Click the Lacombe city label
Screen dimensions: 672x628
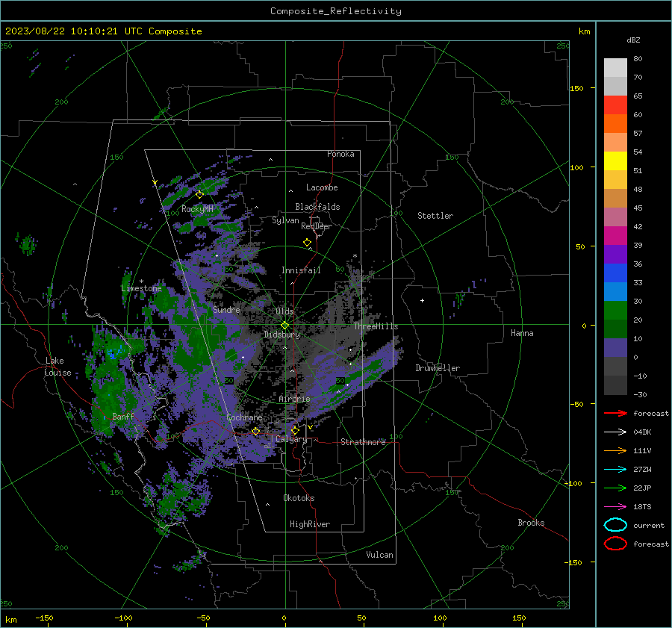coord(322,187)
